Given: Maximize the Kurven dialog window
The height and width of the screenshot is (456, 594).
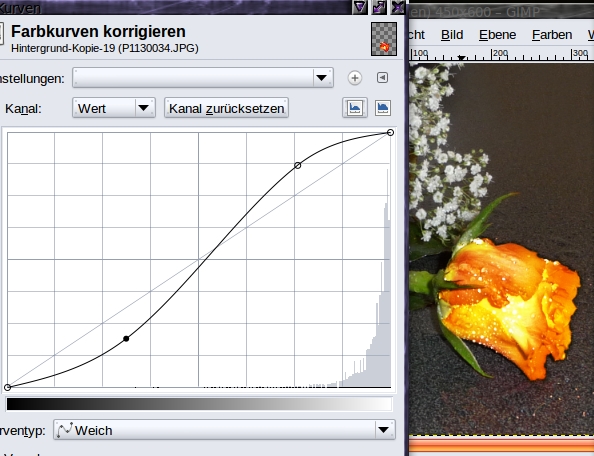Looking at the screenshot, I should click(x=379, y=7).
